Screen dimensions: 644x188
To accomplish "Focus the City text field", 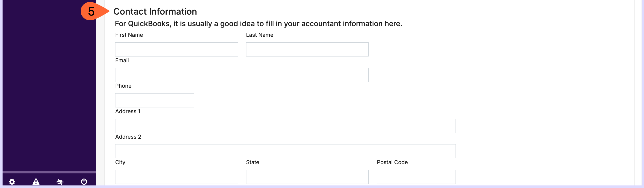I will click(176, 177).
